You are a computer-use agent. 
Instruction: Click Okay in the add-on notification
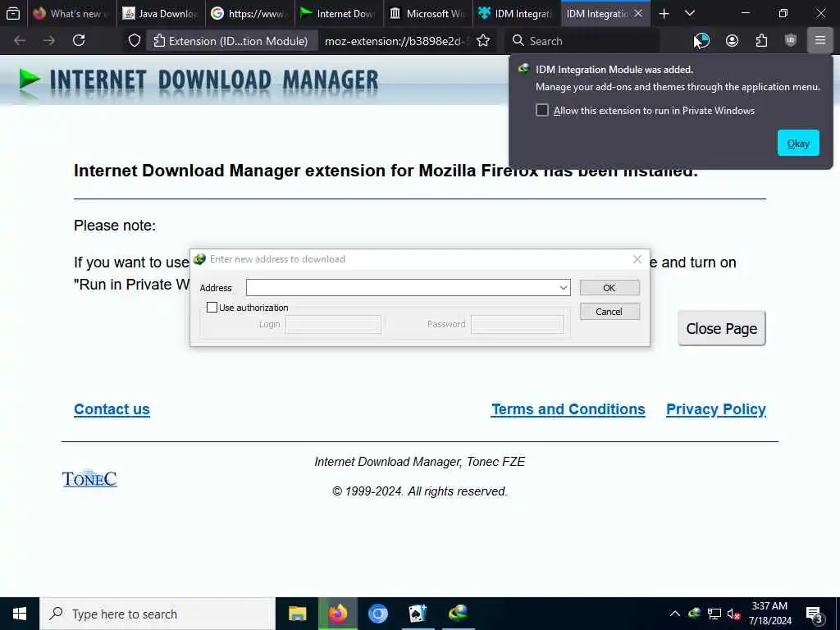pyautogui.click(x=797, y=143)
